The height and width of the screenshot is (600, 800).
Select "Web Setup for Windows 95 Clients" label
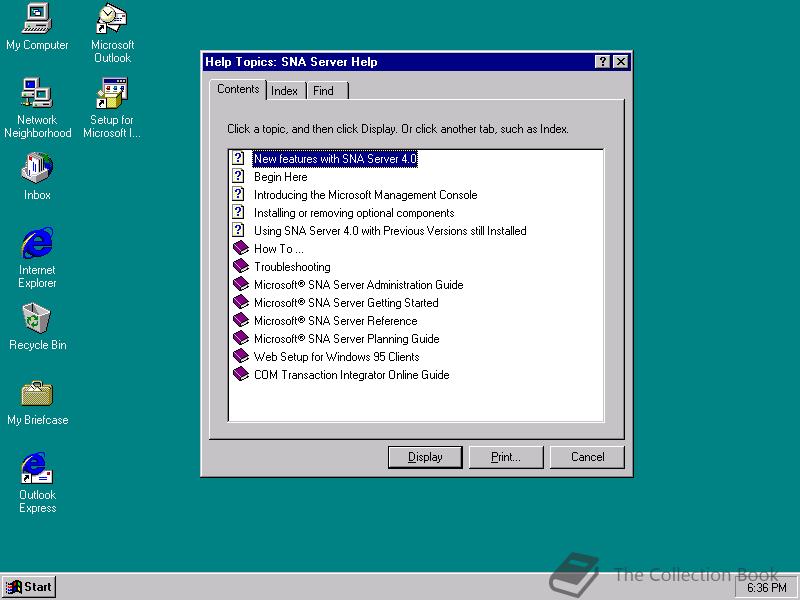coord(337,357)
